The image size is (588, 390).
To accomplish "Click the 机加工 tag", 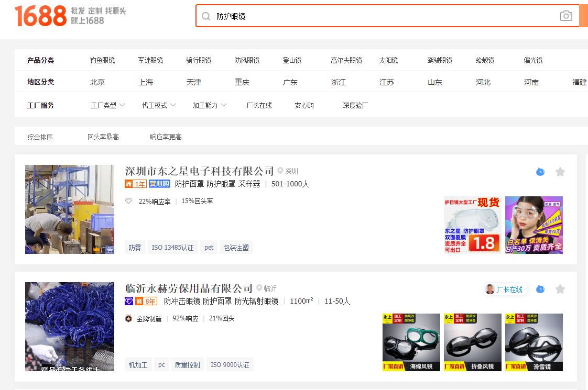I will 138,364.
